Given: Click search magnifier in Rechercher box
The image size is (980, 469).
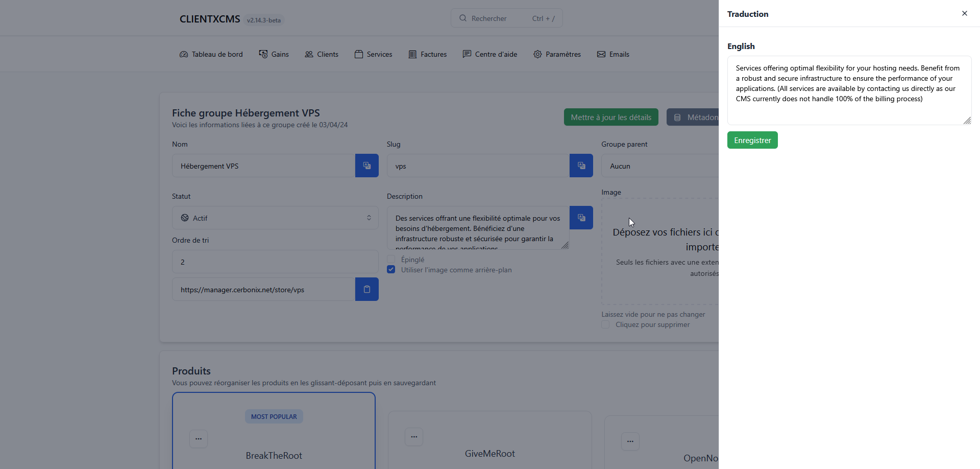Looking at the screenshot, I should [463, 18].
